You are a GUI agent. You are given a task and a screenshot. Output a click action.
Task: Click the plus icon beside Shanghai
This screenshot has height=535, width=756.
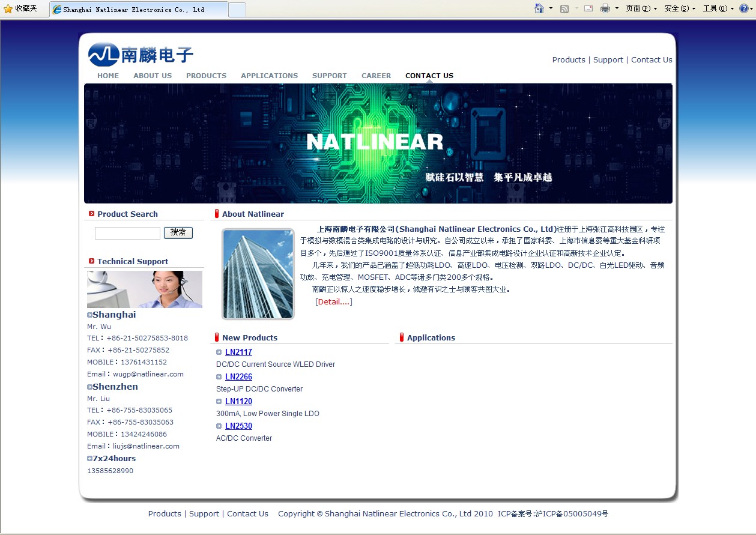89,315
